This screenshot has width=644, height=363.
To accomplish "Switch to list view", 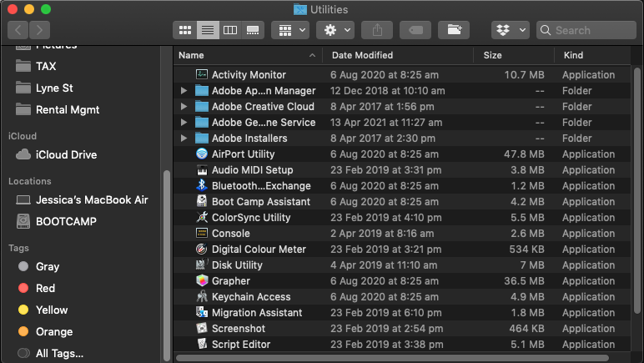I will [x=208, y=30].
